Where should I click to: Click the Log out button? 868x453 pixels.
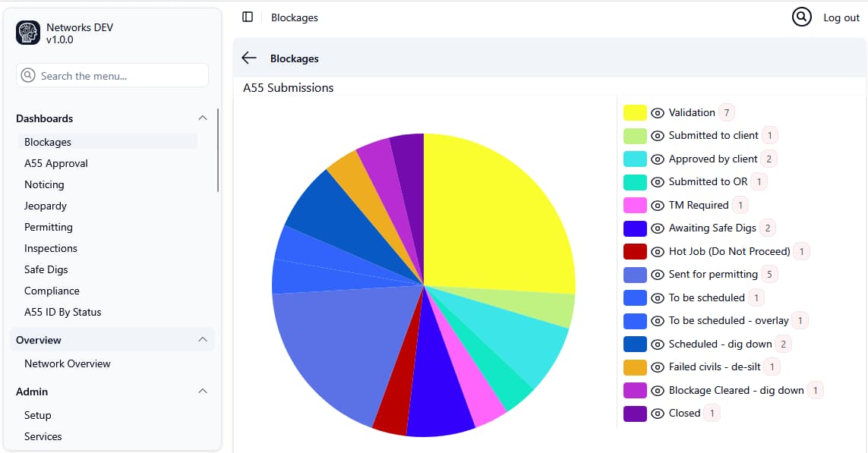tap(841, 17)
